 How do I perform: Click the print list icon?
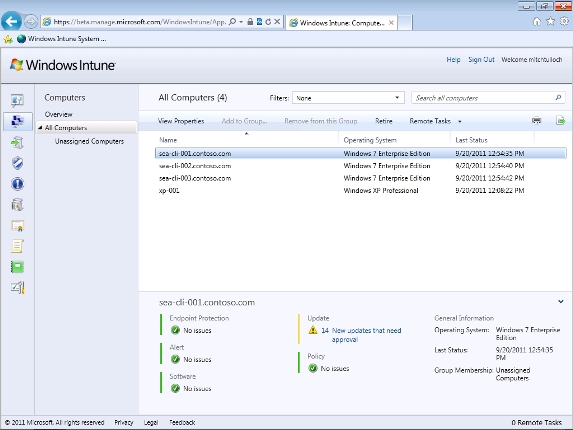tap(536, 121)
